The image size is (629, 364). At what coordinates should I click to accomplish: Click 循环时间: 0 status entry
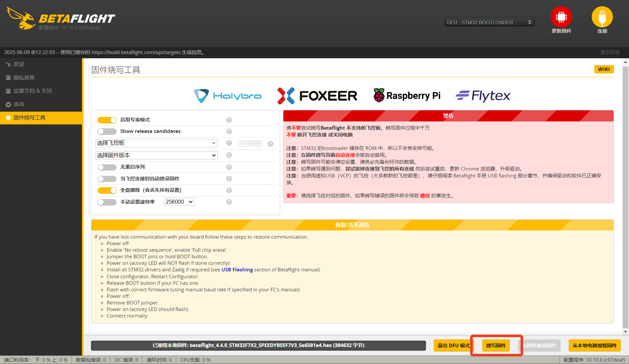[159, 360]
